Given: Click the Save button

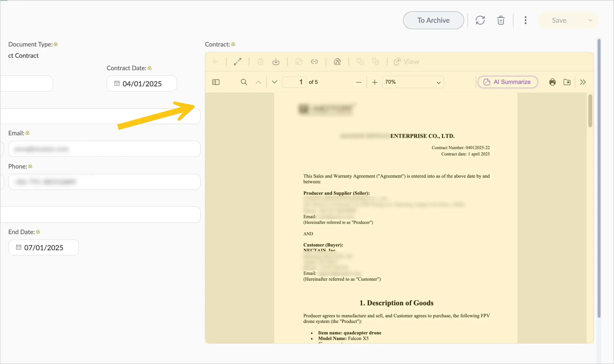Looking at the screenshot, I should (x=559, y=20).
